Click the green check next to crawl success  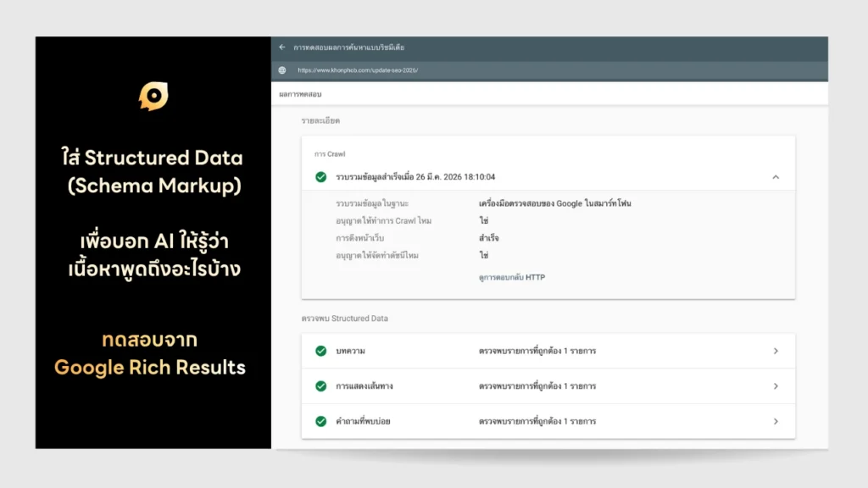tap(320, 177)
